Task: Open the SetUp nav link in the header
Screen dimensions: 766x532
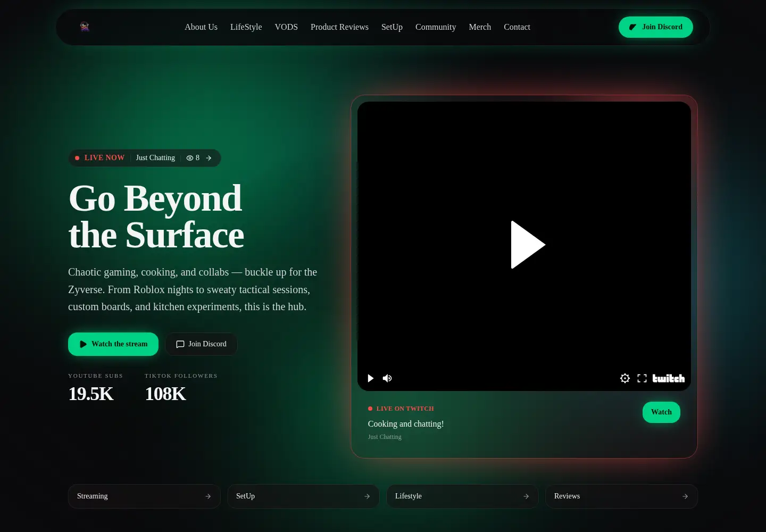Action: coord(392,27)
